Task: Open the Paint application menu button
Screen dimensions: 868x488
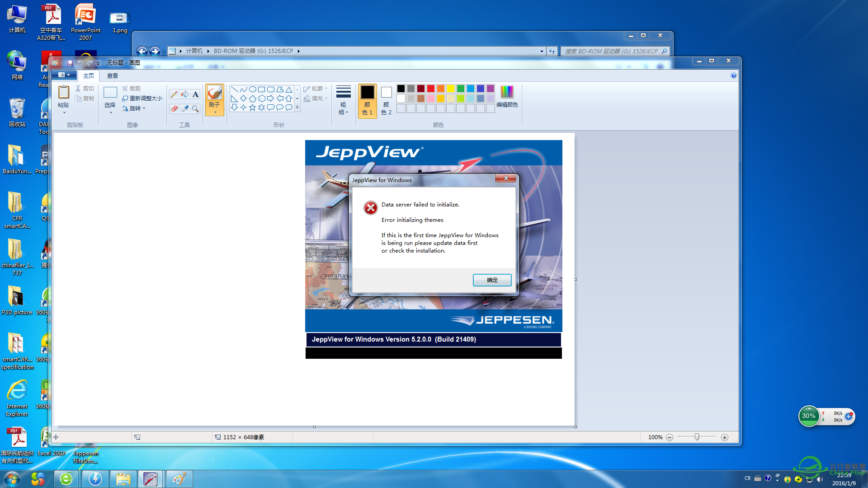Action: point(64,75)
